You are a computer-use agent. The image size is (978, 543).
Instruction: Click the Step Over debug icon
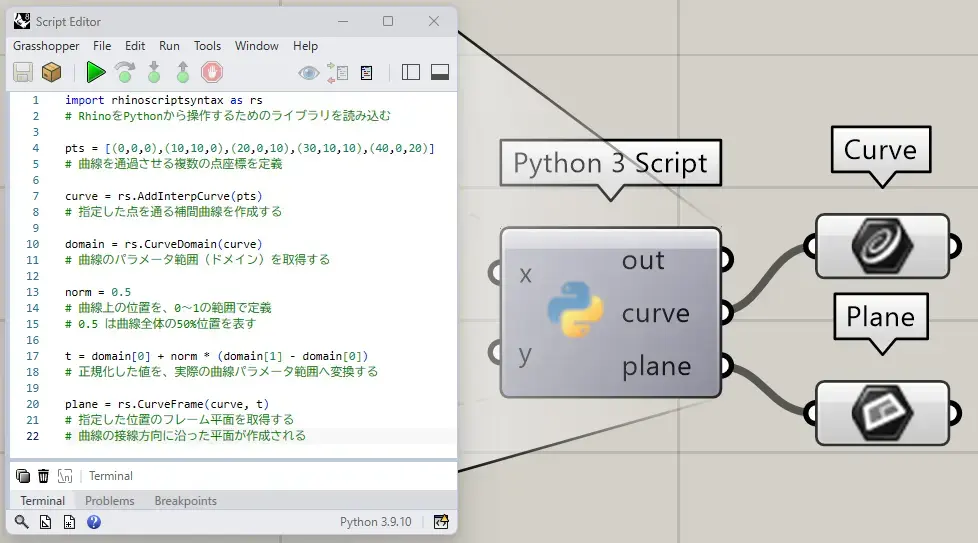click(x=125, y=72)
